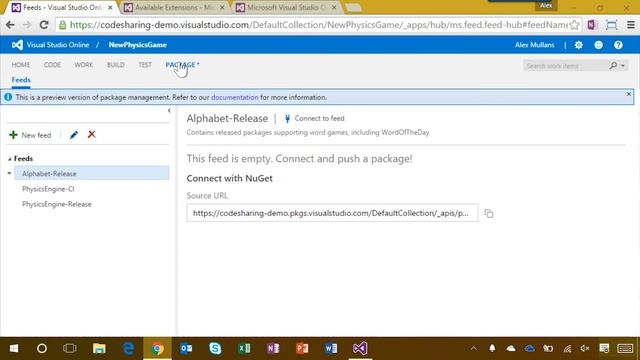Image resolution: width=640 pixels, height=360 pixels.
Task: Dismiss the preview information banner
Action: point(629,94)
